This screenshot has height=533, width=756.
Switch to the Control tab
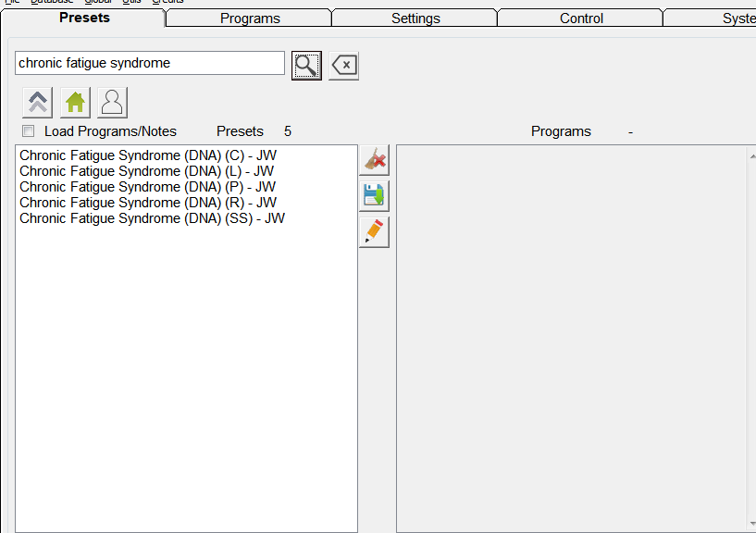coord(581,19)
